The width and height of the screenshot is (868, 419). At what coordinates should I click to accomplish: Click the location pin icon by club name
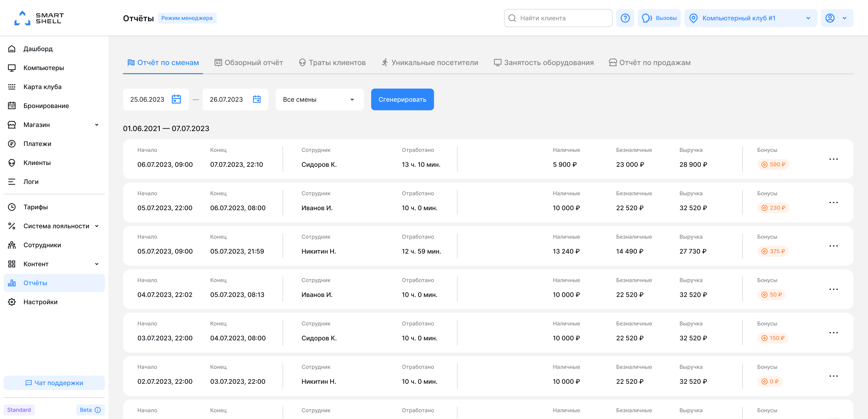[693, 18]
